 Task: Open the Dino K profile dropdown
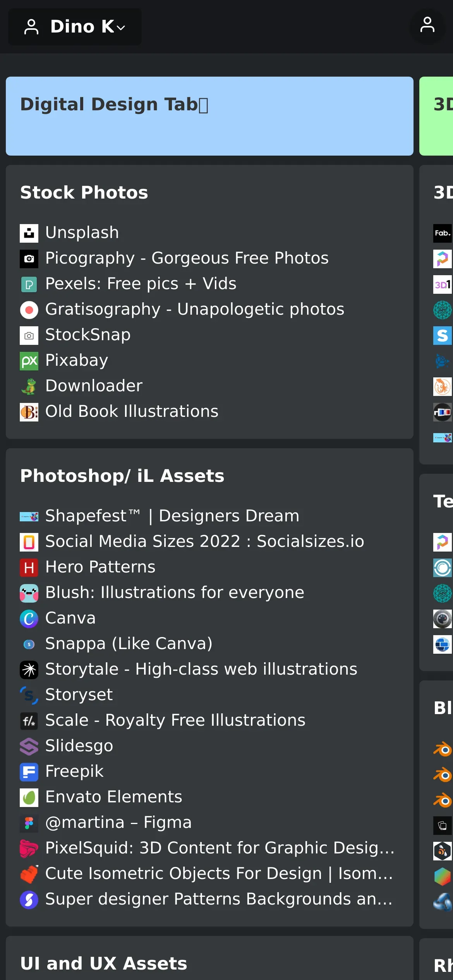coord(75,27)
